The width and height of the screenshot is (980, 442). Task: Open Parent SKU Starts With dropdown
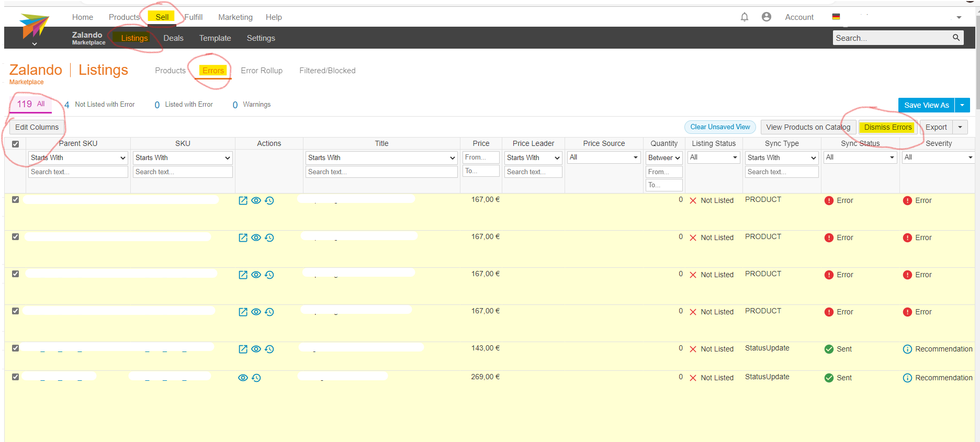click(78, 157)
